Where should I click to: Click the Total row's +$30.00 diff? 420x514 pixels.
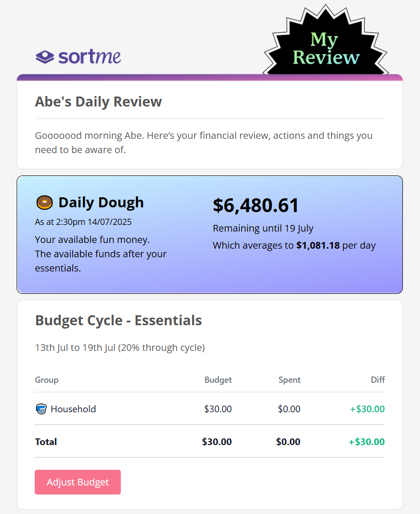click(367, 442)
